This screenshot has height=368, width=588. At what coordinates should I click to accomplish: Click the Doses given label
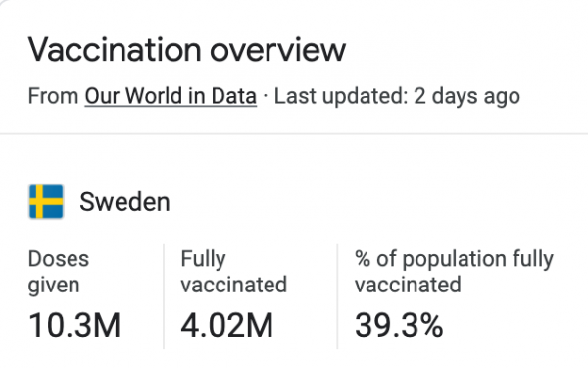pos(59,272)
